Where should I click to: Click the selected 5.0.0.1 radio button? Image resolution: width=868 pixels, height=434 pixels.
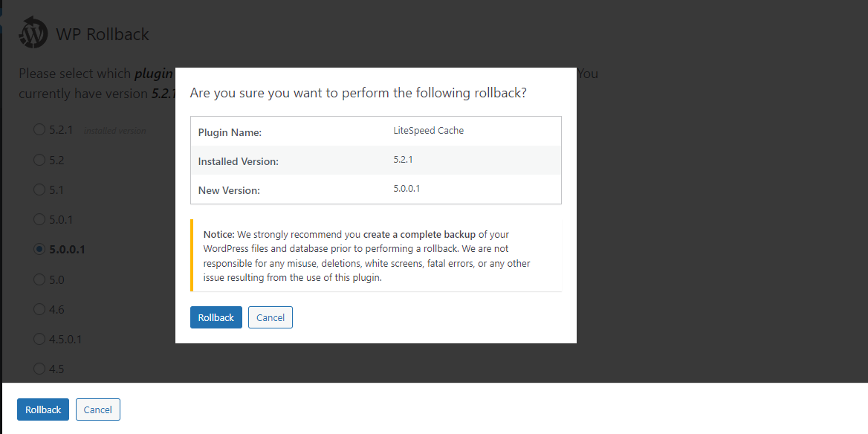click(x=39, y=249)
